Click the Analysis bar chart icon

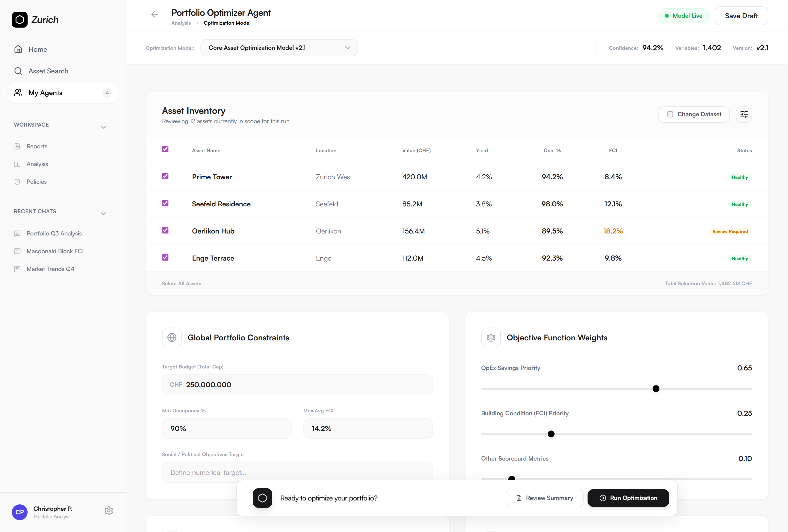click(17, 164)
